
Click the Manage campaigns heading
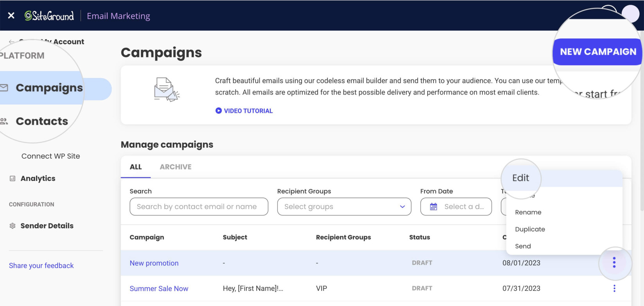click(167, 145)
